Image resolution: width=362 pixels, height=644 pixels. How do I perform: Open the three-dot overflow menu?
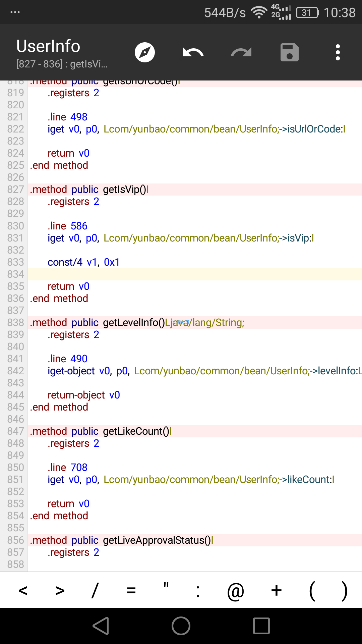coord(338,52)
